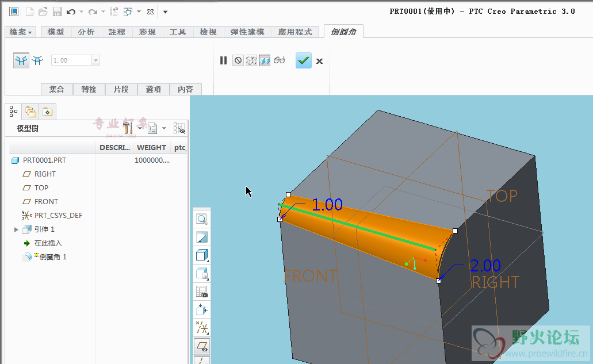Screen dimensions: 593x364
Task: Switch to the 彈性建模 ribbon tab
Action: pyautogui.click(x=247, y=32)
